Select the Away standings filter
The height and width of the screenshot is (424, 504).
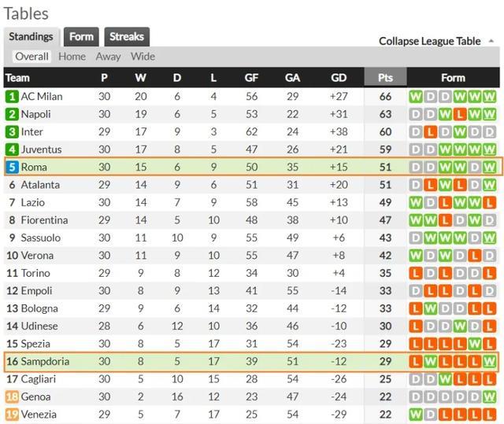point(108,57)
